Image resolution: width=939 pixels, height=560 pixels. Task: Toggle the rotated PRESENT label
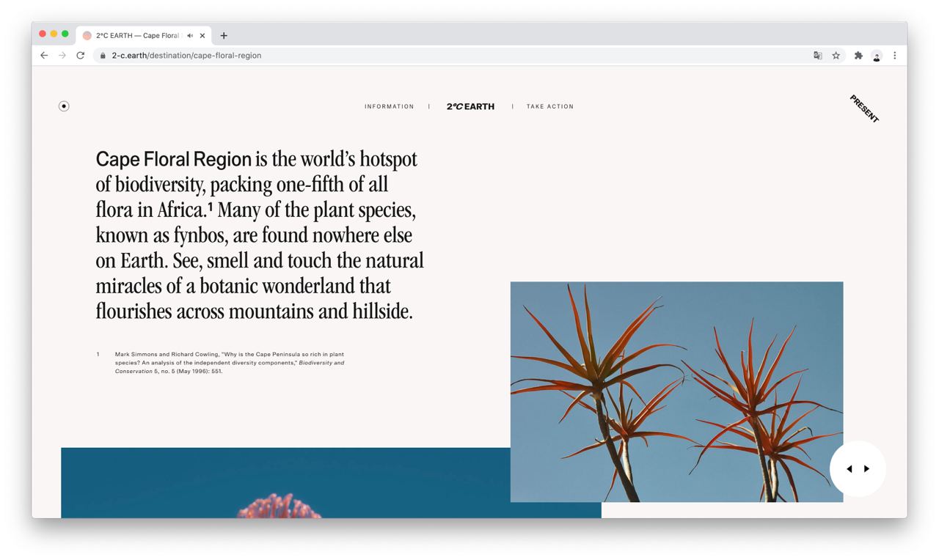tap(864, 109)
